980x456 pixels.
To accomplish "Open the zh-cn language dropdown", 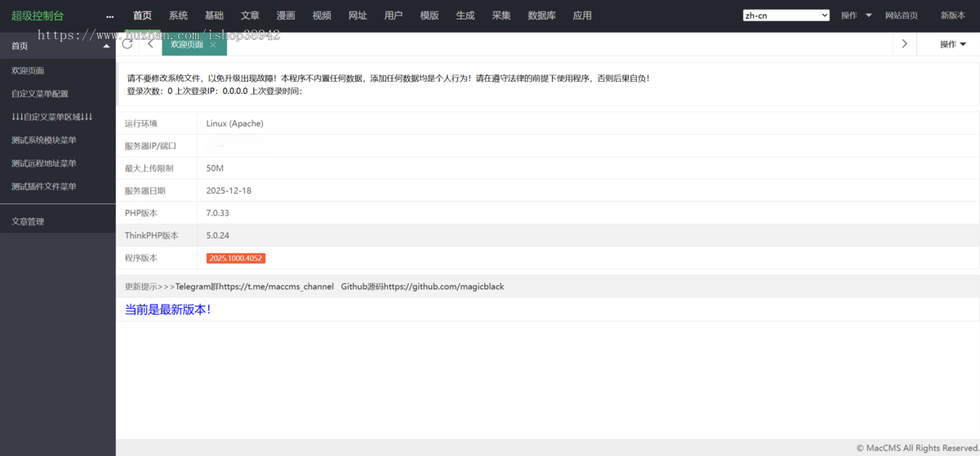I will (x=786, y=16).
